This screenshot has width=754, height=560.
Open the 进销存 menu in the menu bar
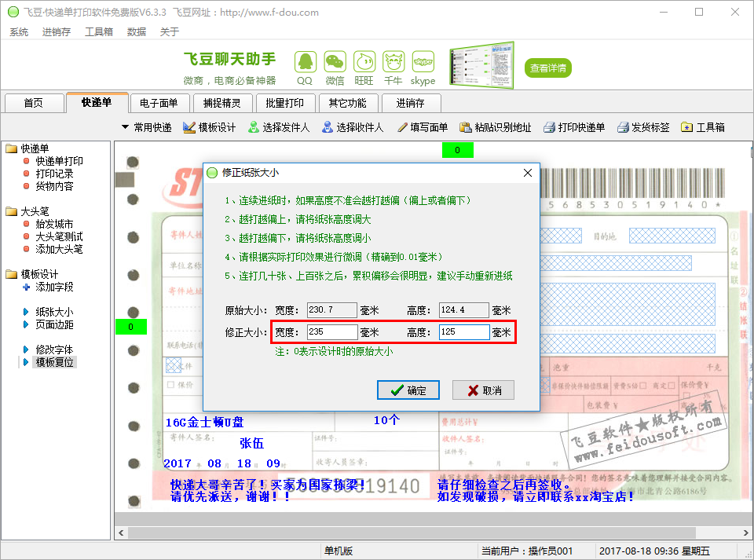(x=57, y=32)
